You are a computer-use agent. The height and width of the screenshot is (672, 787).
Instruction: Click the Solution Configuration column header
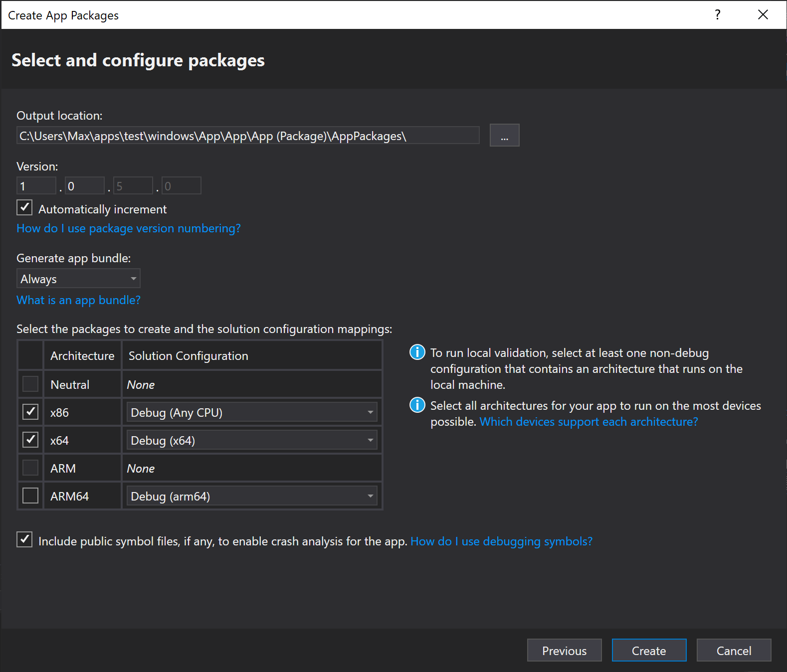(252, 356)
